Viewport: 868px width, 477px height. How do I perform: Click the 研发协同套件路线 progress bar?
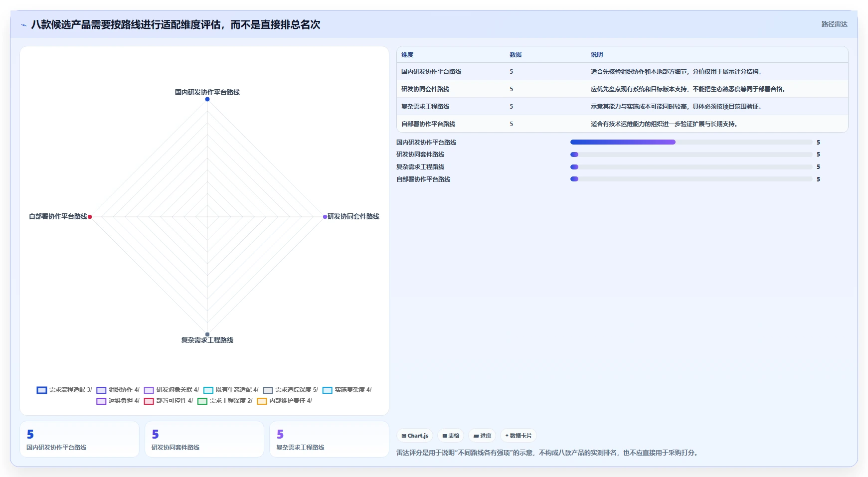(691, 155)
